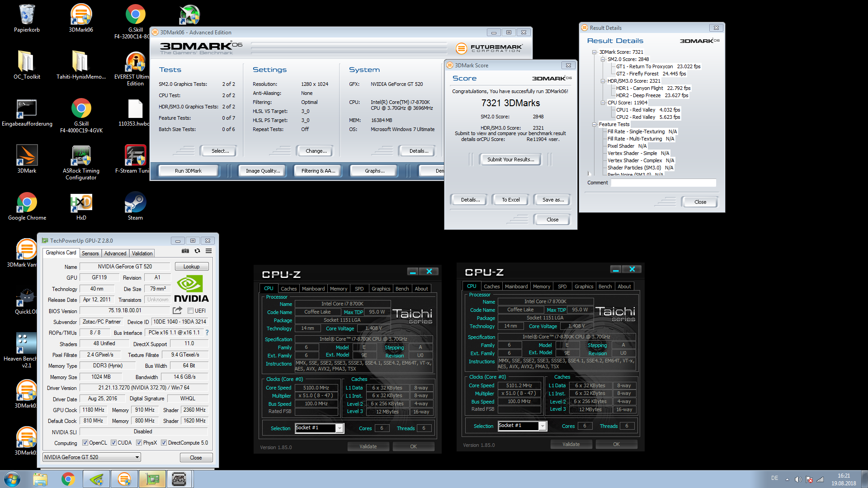Viewport: 868px width, 488px height.
Task: Select the OC_Toolkit folder icon
Action: click(x=27, y=65)
